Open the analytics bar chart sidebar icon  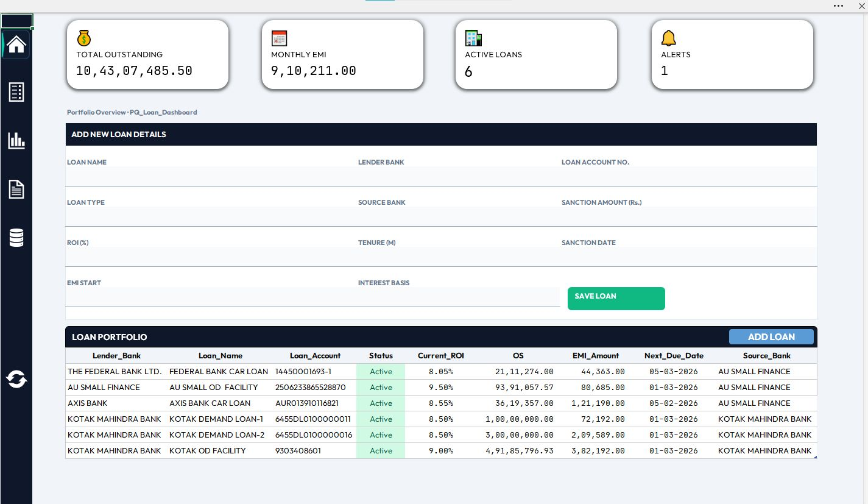tap(16, 141)
